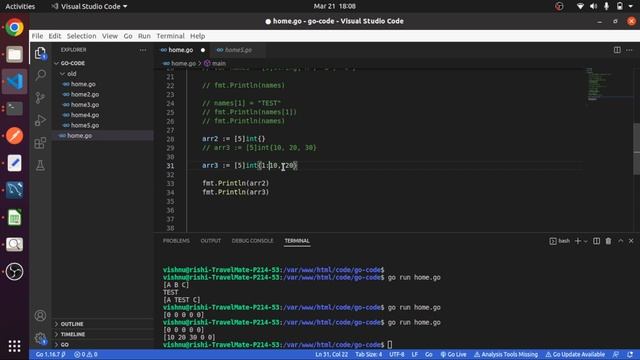Switch to the PROBLEMS panel tab
Image resolution: width=640 pixels, height=360 pixels.
click(176, 241)
